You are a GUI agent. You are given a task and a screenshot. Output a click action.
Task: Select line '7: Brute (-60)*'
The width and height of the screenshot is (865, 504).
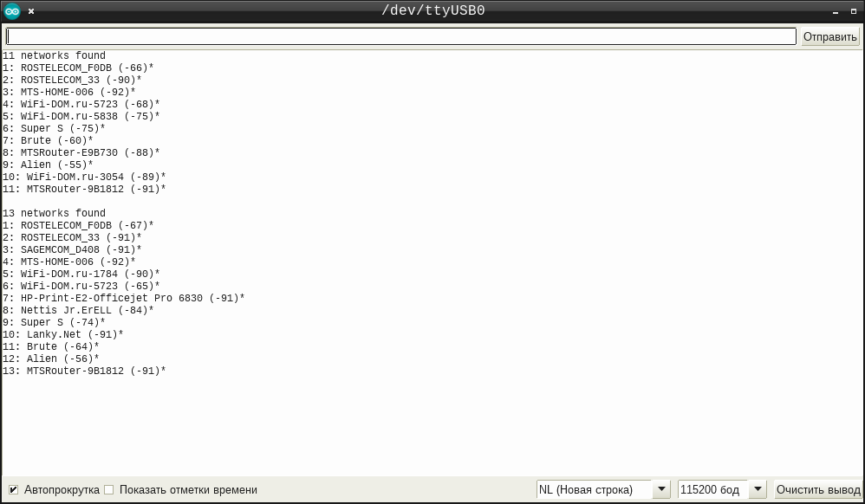tap(48, 140)
